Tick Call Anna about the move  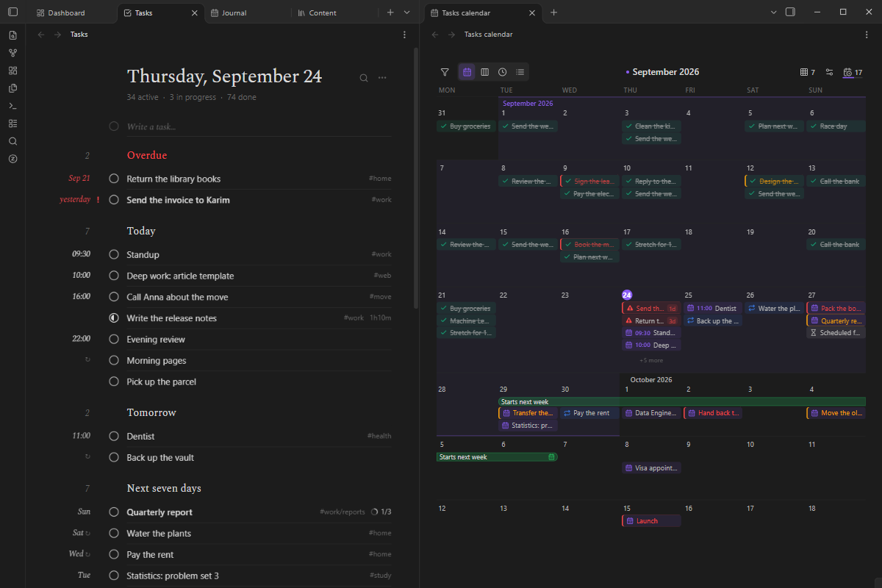(114, 297)
